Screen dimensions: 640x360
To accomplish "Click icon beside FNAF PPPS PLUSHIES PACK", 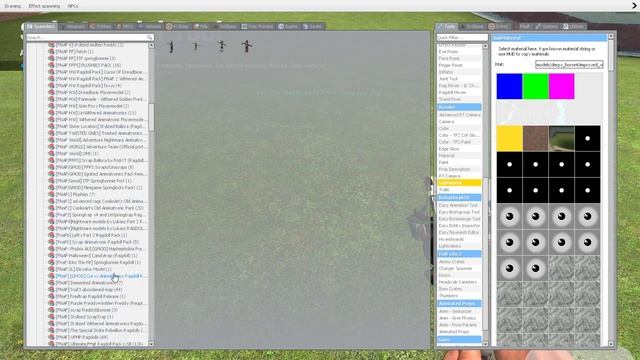I will [x=51, y=65].
